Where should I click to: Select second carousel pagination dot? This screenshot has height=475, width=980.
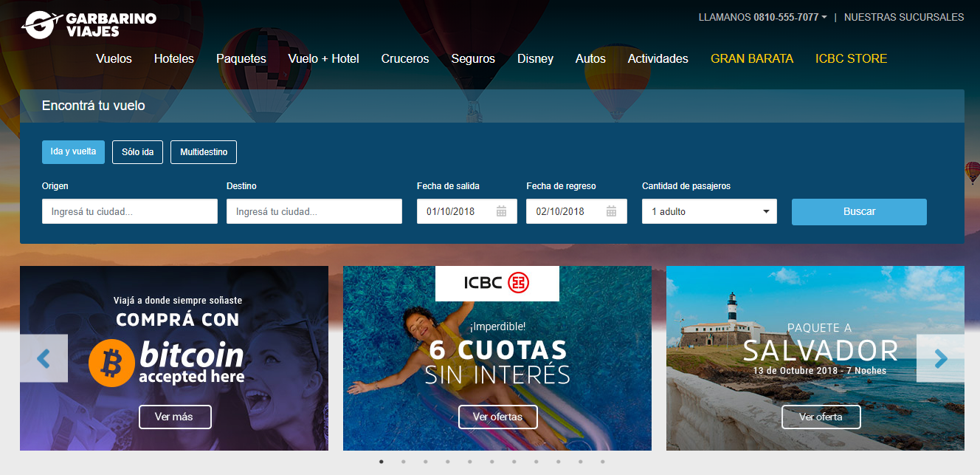tap(404, 462)
